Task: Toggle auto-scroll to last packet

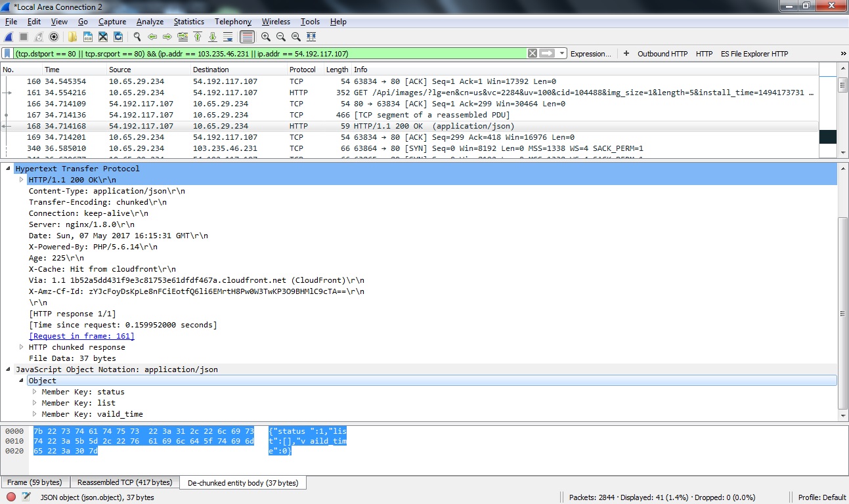Action: (228, 37)
